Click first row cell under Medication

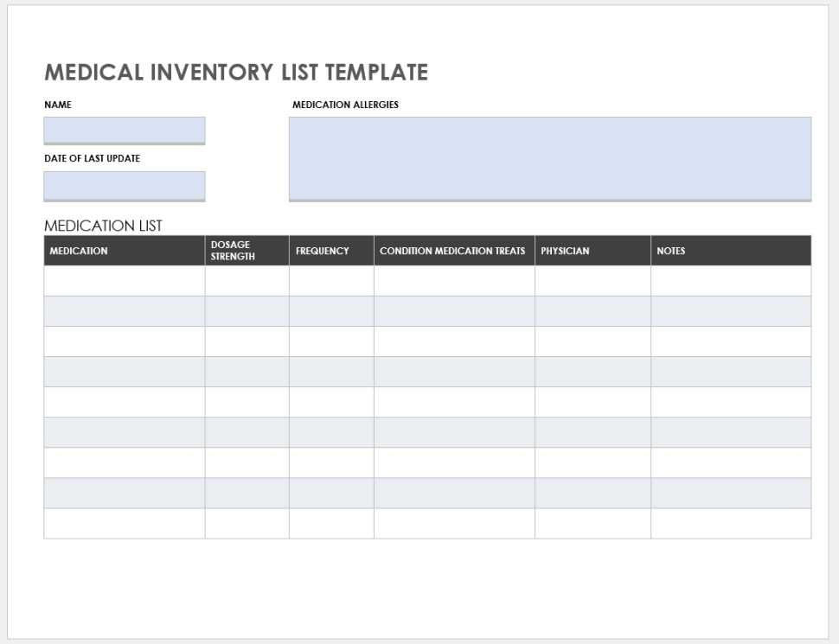[x=125, y=281]
